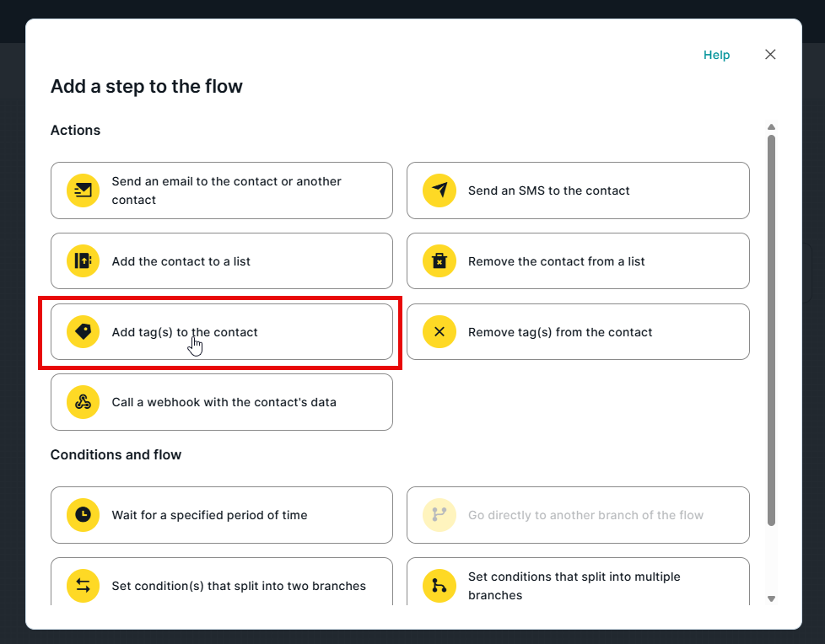
Task: Click the vertical scrollbar thumb
Action: tap(771, 329)
